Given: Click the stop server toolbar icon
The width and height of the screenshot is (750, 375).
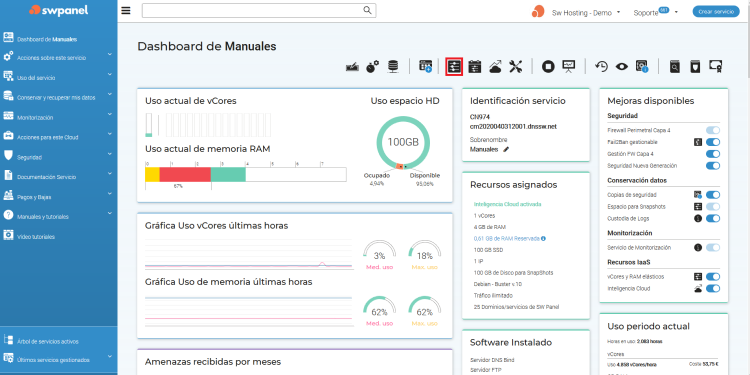Looking at the screenshot, I should pyautogui.click(x=548, y=66).
